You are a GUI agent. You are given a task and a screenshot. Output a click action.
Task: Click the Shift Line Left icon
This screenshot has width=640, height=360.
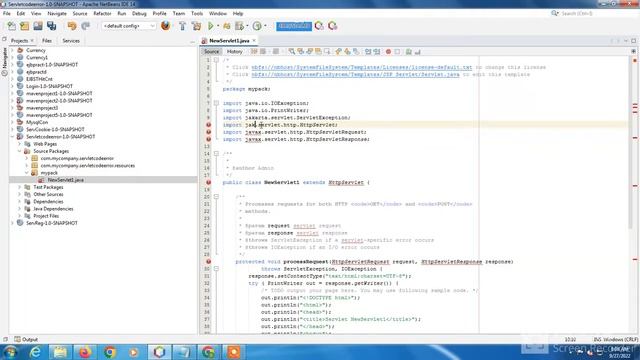coord(368,51)
